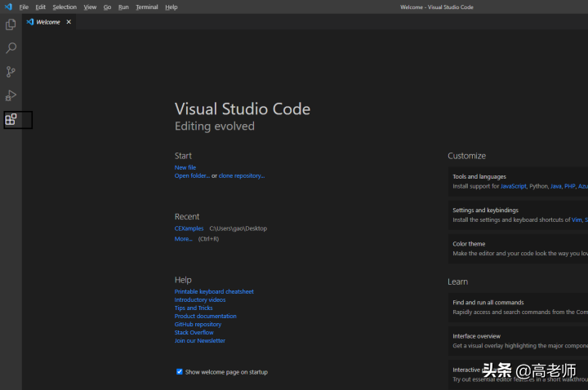The image size is (588, 390).
Task: Open the Terminal menu
Action: coord(147,7)
